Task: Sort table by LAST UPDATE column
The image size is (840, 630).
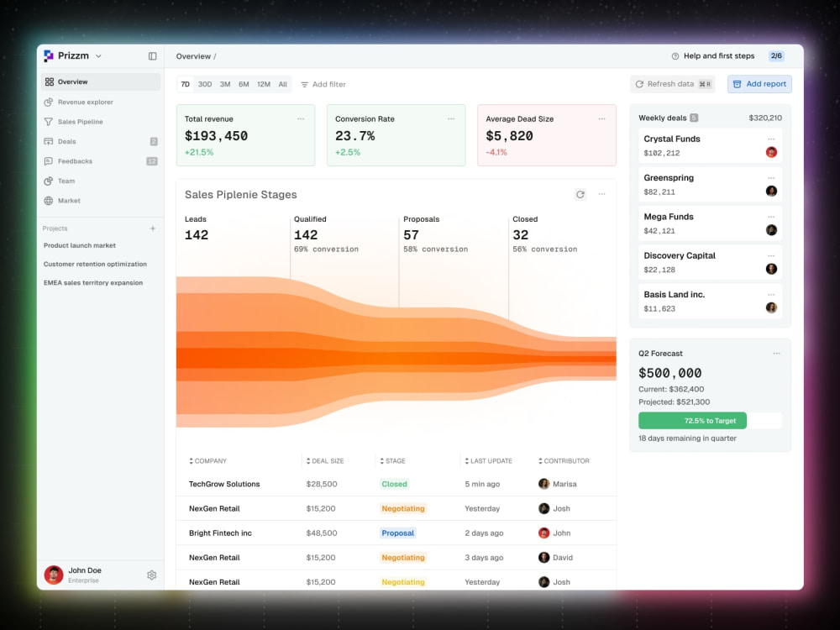Action: (488, 460)
